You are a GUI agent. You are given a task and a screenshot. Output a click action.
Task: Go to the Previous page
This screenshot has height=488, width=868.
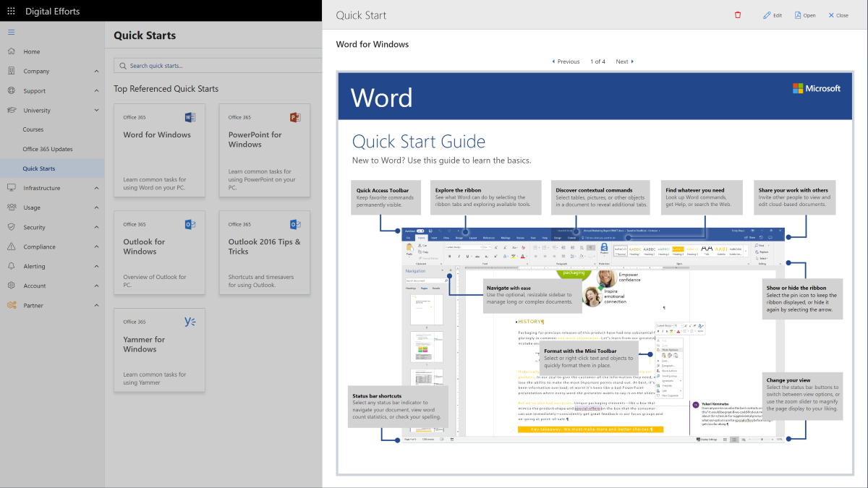[566, 61]
